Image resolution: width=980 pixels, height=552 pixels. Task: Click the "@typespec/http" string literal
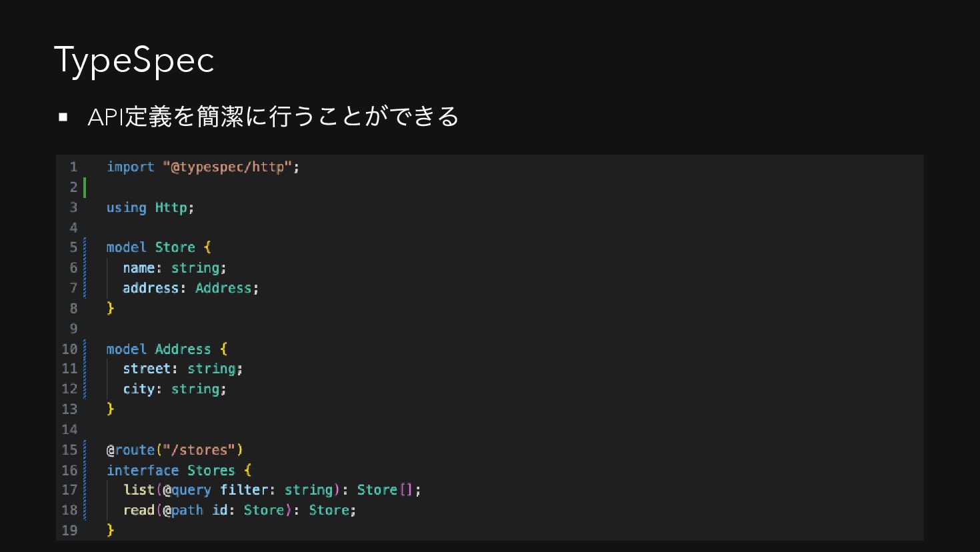227,167
